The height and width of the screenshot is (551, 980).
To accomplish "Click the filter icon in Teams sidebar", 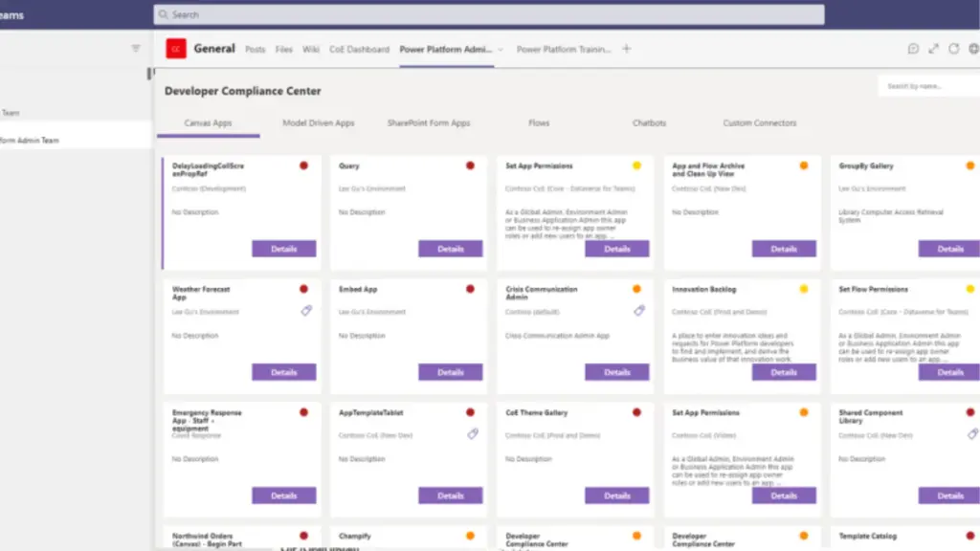I will click(x=136, y=49).
